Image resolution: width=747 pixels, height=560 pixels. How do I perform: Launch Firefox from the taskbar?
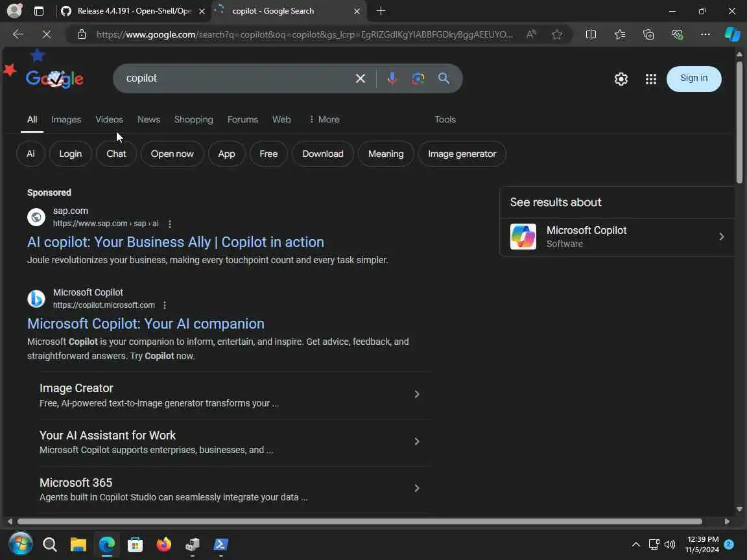coord(163,544)
